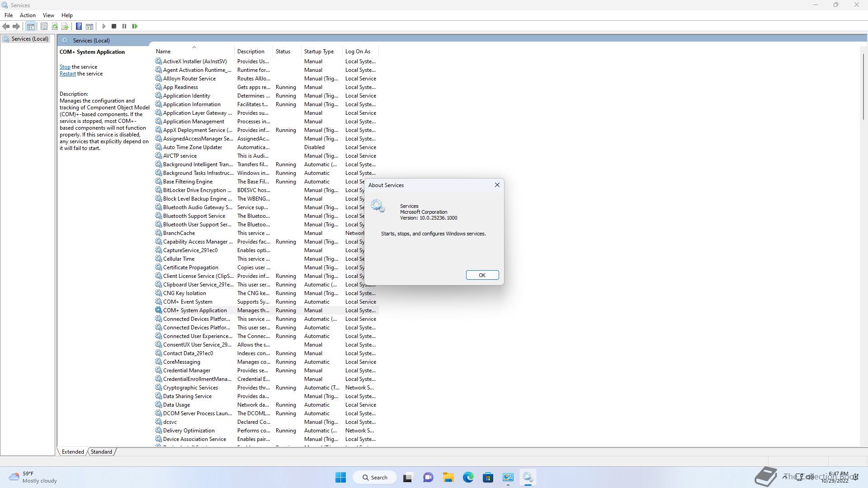The width and height of the screenshot is (868, 488).
Task: Sort by the Status column header
Action: 283,52
